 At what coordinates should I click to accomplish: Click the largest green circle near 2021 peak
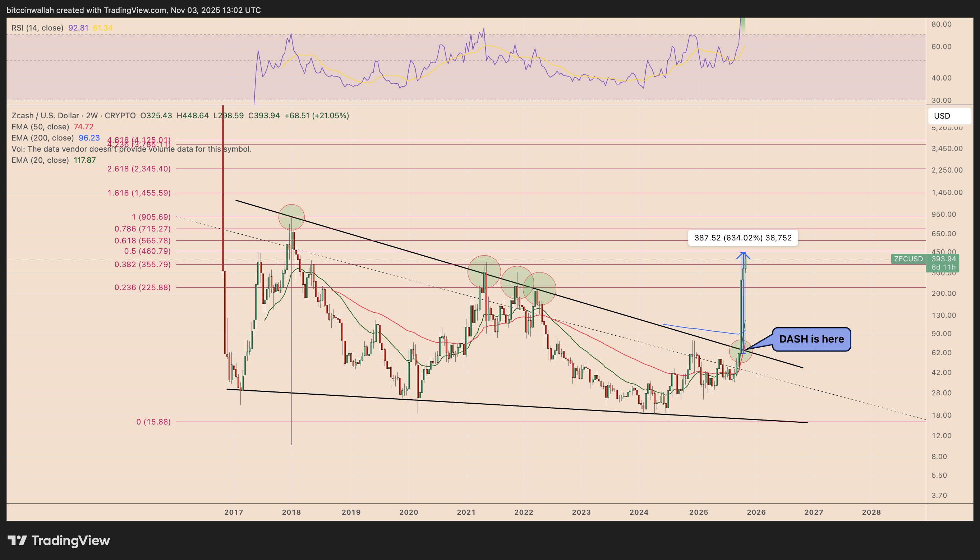click(484, 271)
